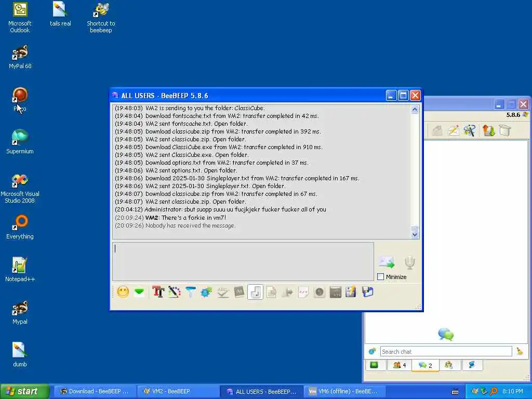Switch to the blue network tab
This screenshot has width=532, height=399.
472,365
